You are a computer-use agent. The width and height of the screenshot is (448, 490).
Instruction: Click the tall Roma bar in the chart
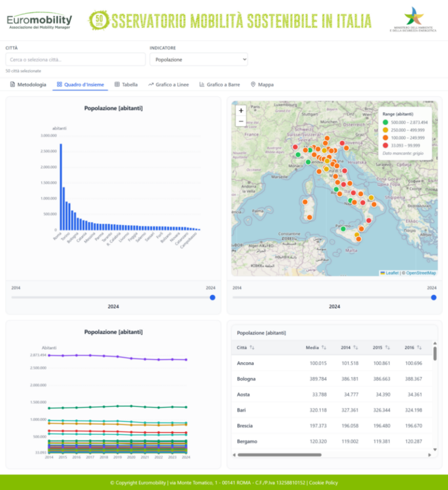[x=61, y=187]
